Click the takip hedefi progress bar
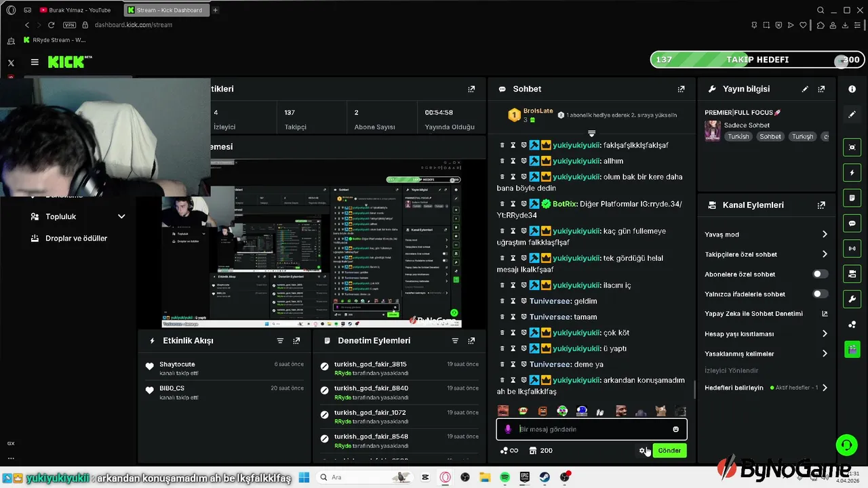The image size is (868, 488). [756, 60]
